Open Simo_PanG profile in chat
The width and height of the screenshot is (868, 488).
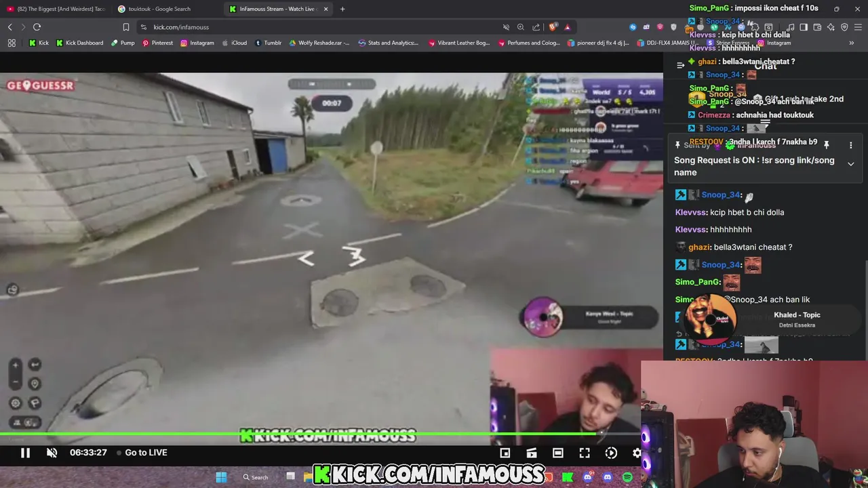(698, 282)
